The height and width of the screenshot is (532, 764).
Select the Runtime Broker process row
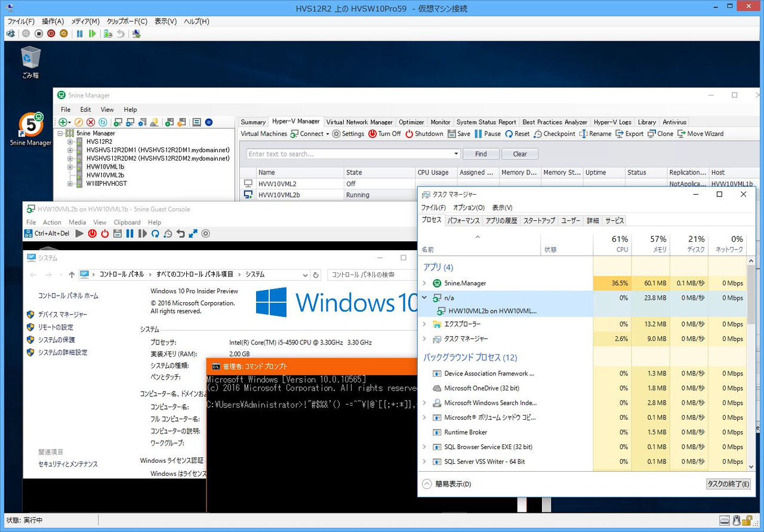pyautogui.click(x=583, y=432)
